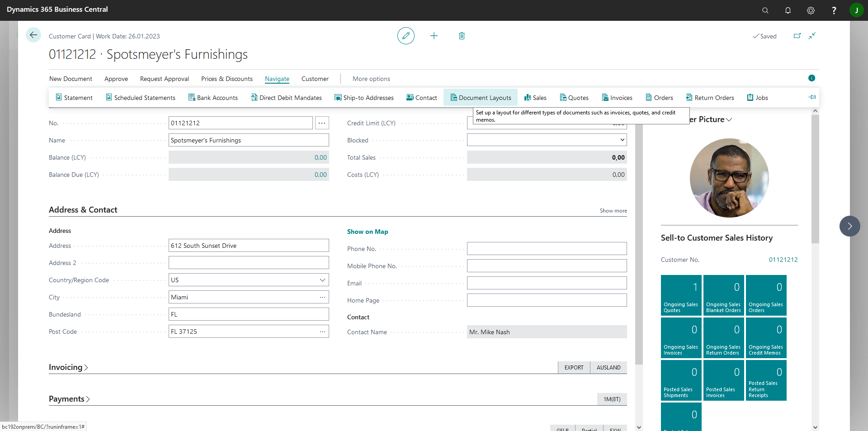Open notifications bell icon
This screenshot has width=868, height=431.
[788, 10]
